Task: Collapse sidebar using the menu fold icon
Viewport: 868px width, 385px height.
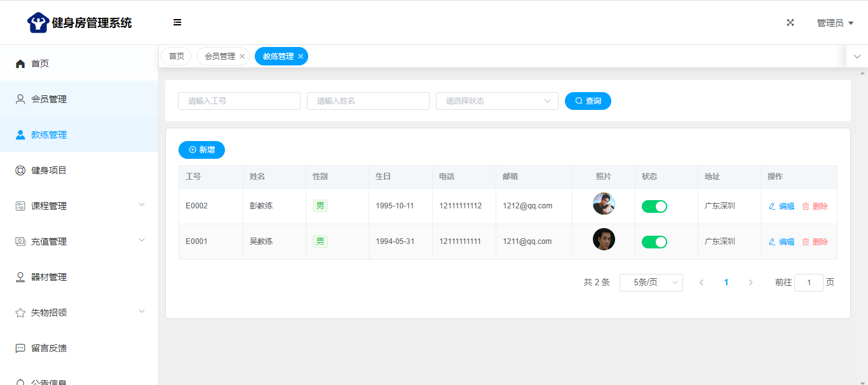Action: click(177, 23)
